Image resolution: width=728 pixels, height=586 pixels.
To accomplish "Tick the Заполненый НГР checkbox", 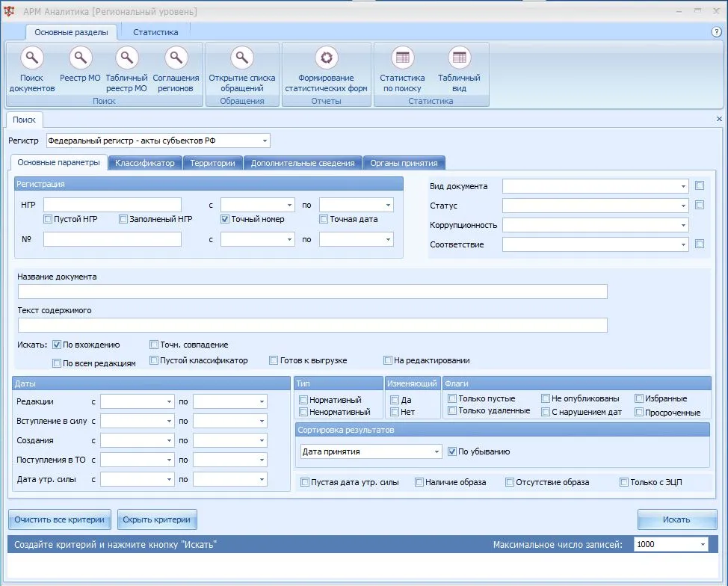I will (x=123, y=219).
